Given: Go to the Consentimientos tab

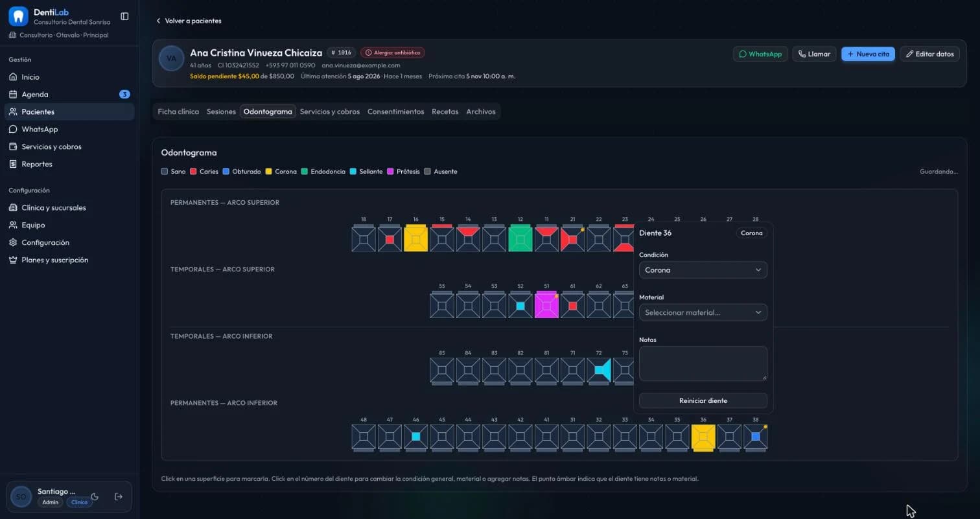Looking at the screenshot, I should pyautogui.click(x=395, y=111).
